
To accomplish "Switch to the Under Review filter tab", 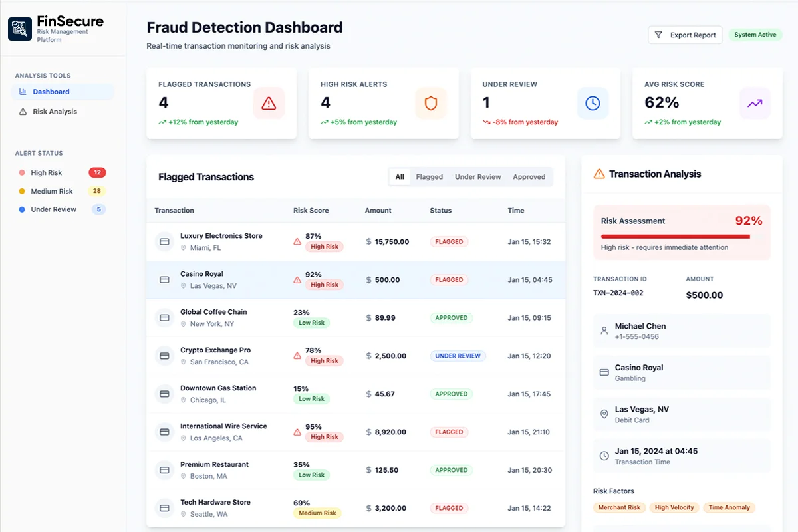I will [477, 177].
